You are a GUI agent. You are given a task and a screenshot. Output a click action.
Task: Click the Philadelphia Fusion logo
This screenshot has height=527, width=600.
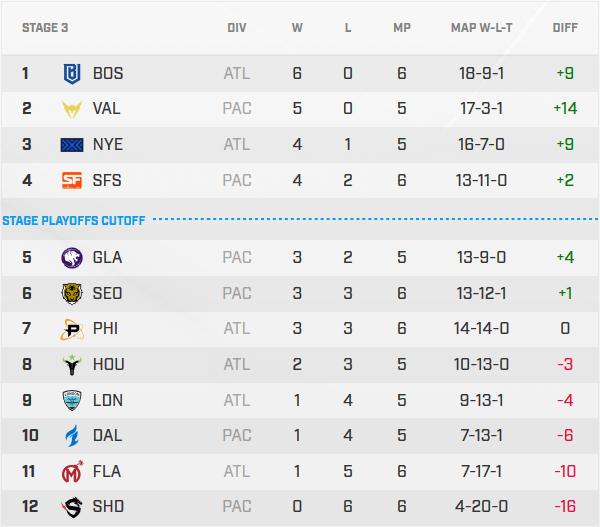pyautogui.click(x=72, y=328)
